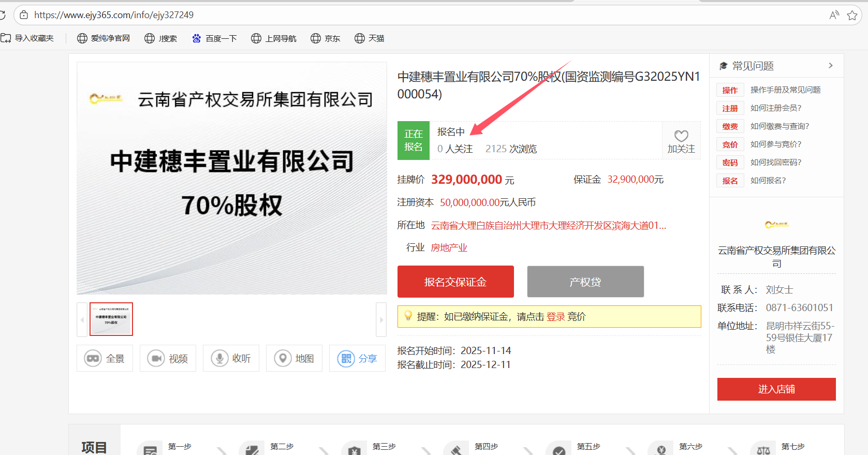Click listing price 329,000,000
The width and height of the screenshot is (868, 455).
[x=466, y=180]
